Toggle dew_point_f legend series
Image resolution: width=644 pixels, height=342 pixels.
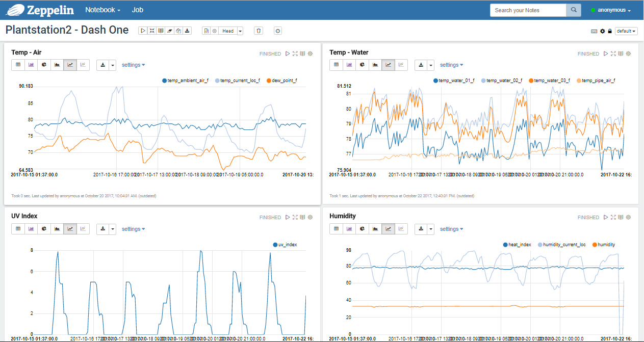pos(281,81)
